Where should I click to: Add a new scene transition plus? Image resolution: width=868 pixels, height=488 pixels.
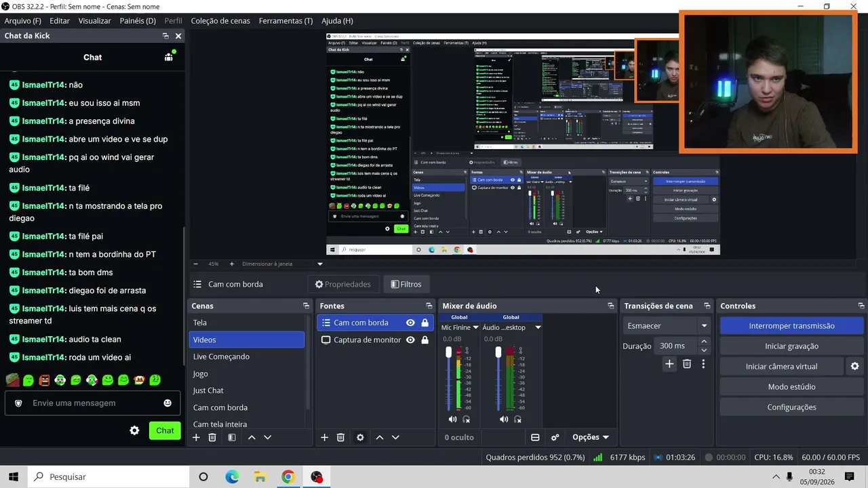pyautogui.click(x=669, y=364)
